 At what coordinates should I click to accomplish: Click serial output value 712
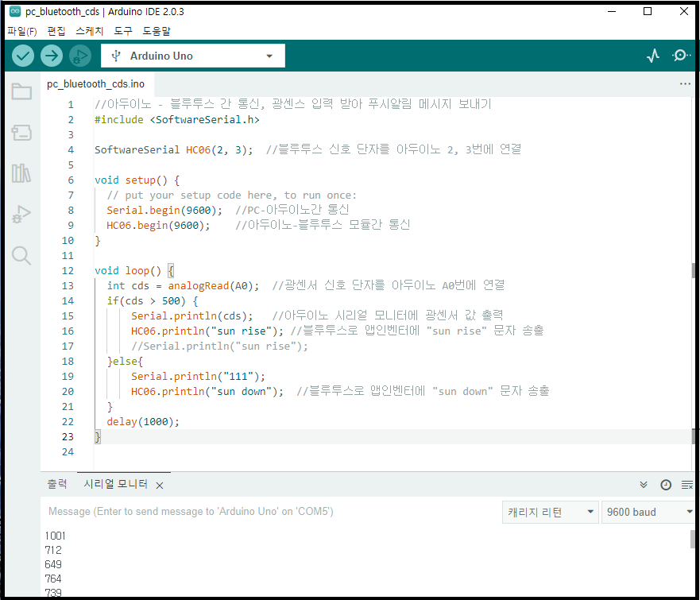(53, 550)
